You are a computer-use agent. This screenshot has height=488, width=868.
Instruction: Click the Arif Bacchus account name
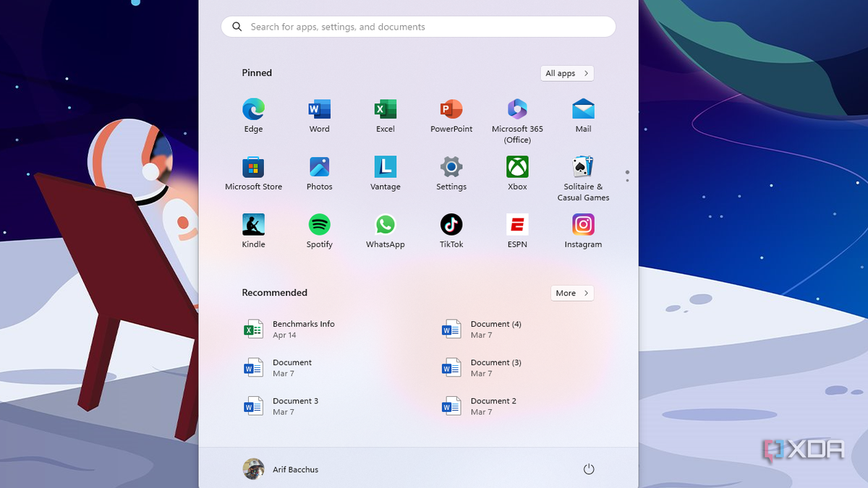pos(295,469)
